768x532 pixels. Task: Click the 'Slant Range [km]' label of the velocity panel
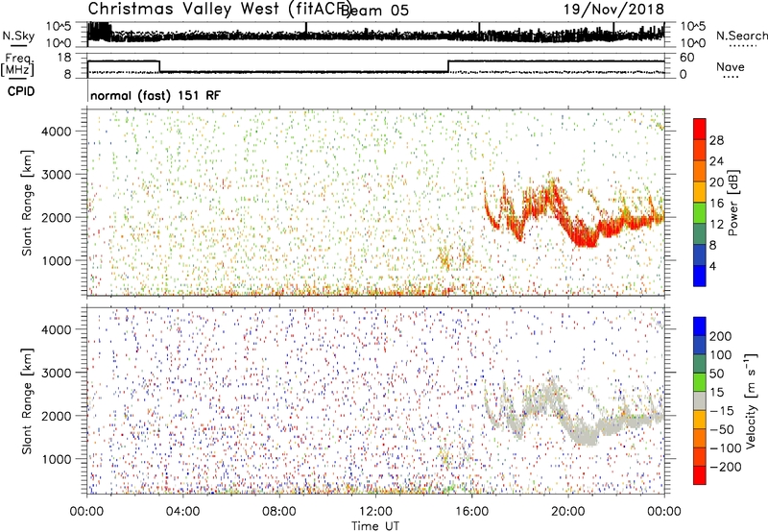pos(27,401)
